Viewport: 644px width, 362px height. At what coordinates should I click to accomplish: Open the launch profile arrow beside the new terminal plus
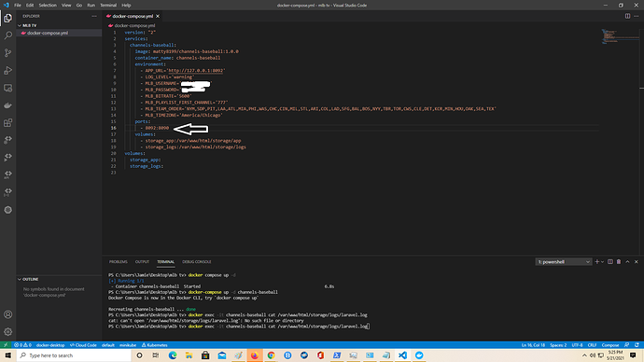click(603, 262)
